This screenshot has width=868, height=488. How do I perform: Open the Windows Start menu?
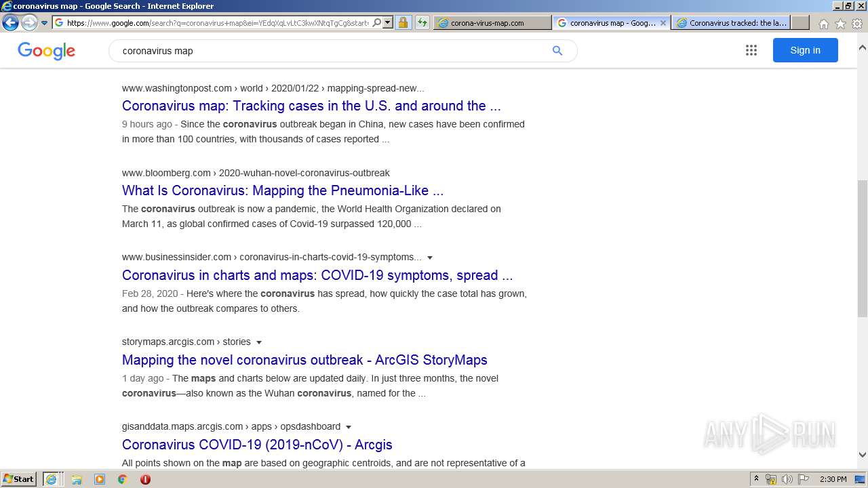[x=19, y=479]
